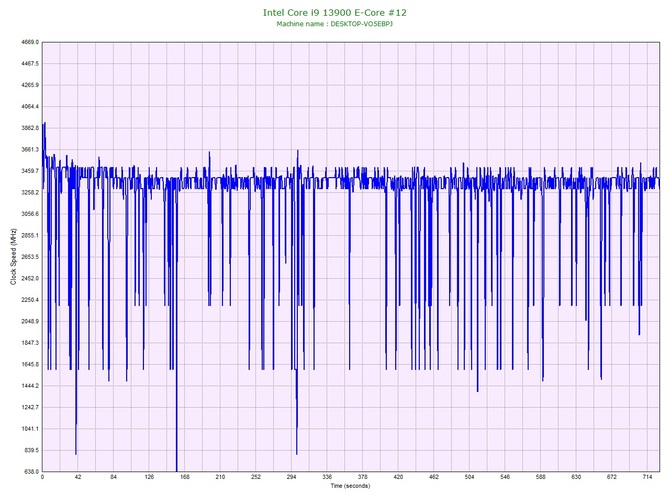This screenshot has height=503, width=670.
Task: Click the y-axis value 1645.8
Action: click(30, 365)
